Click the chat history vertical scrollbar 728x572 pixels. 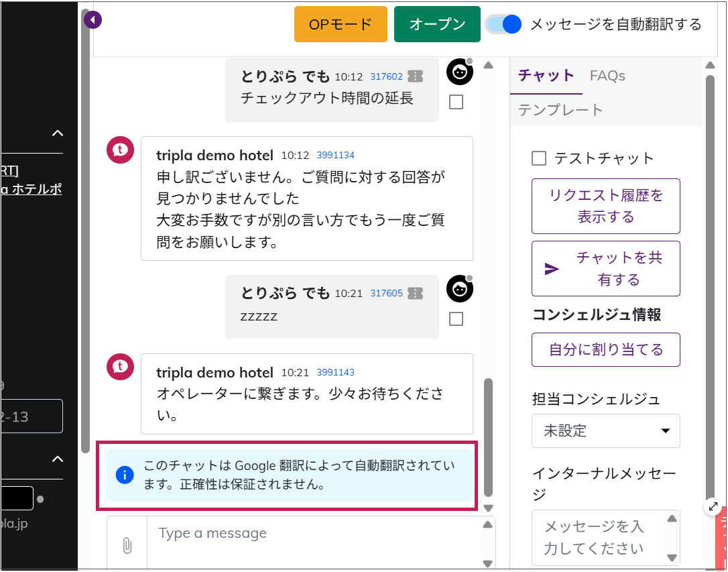click(488, 436)
